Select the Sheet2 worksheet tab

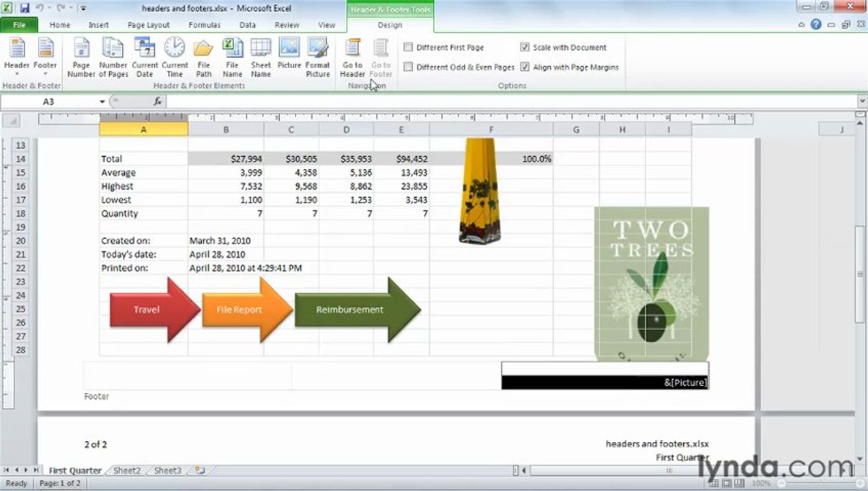coord(127,471)
